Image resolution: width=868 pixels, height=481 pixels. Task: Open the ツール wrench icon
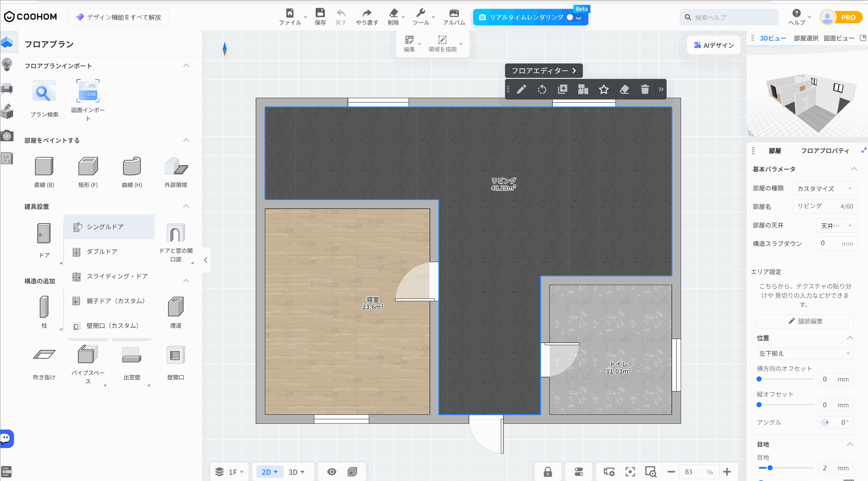tap(421, 13)
